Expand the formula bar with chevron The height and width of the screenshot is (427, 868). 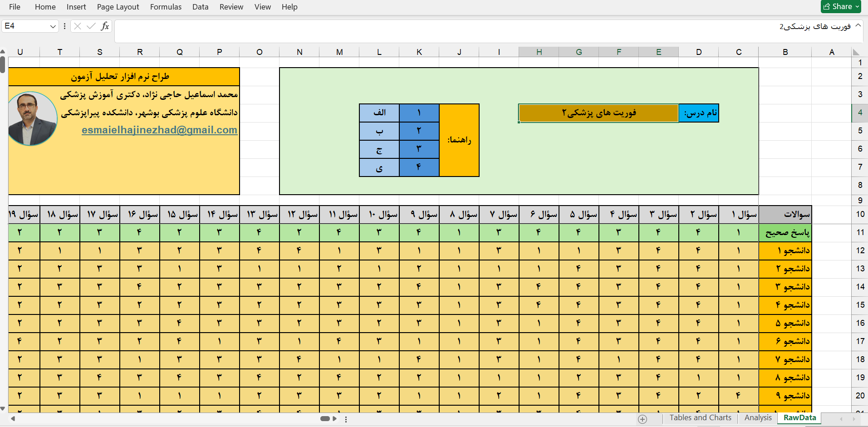point(858,26)
